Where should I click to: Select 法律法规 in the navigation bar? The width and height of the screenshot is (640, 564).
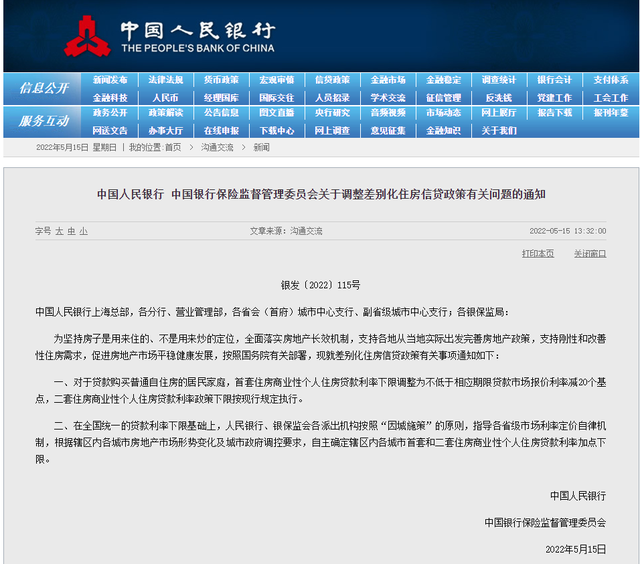166,80
